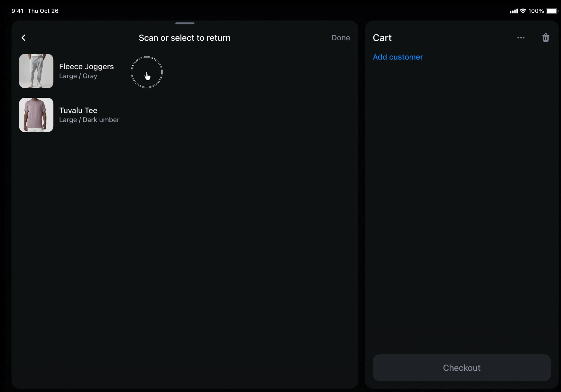The width and height of the screenshot is (561, 392).
Task: Tap the battery indicator in status bar
Action: click(x=552, y=11)
